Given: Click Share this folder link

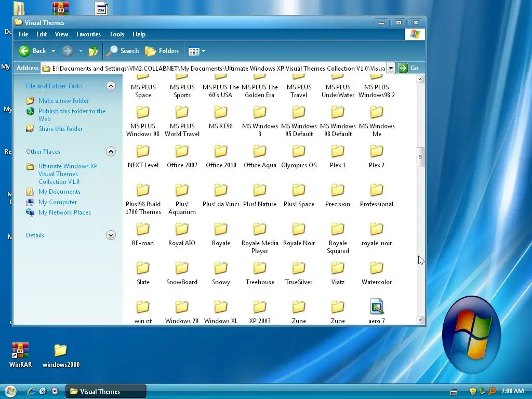Looking at the screenshot, I should tap(60, 129).
